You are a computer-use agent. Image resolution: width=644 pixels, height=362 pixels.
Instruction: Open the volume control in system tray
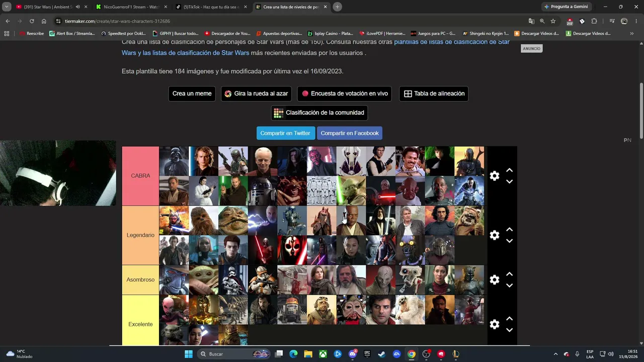pos(611,354)
